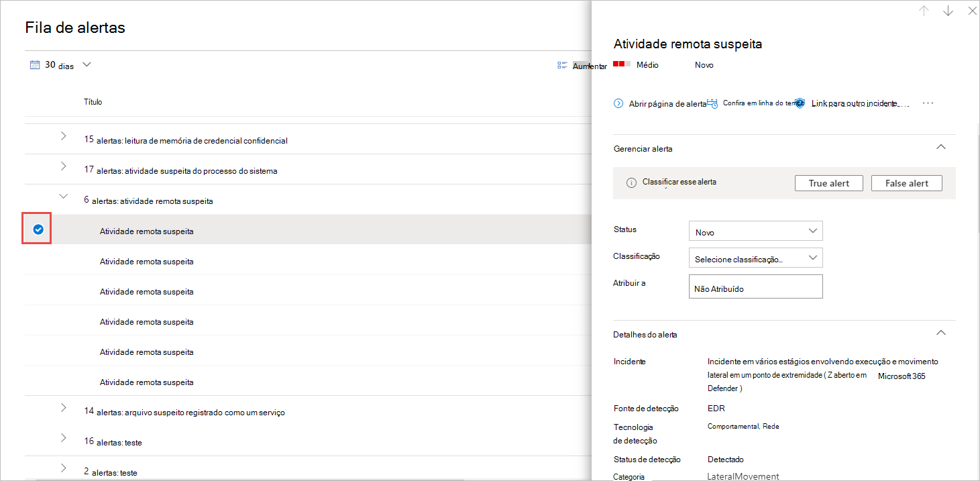This screenshot has width=980, height=481.
Task: Click the timeline icon for Confira em linha do tempo
Action: (x=713, y=103)
